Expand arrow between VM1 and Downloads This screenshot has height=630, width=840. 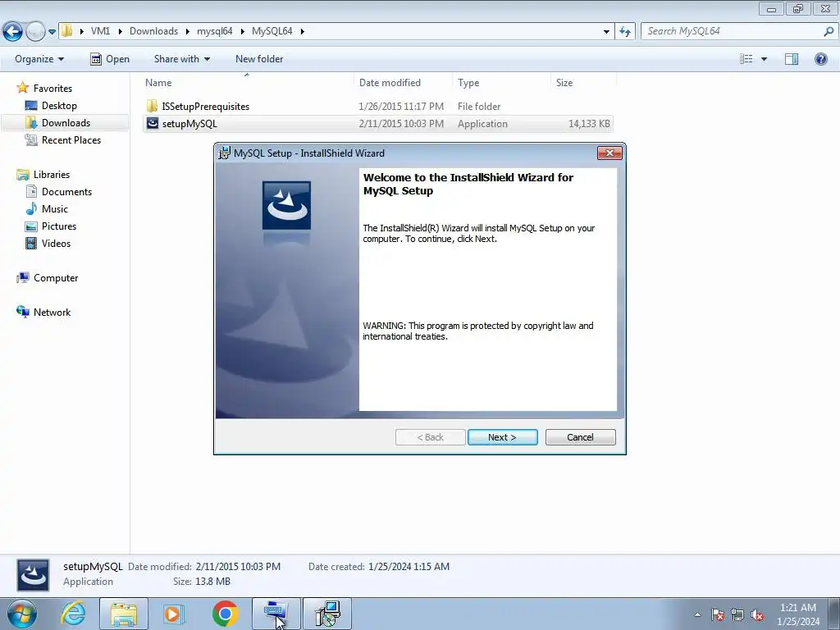click(x=120, y=32)
